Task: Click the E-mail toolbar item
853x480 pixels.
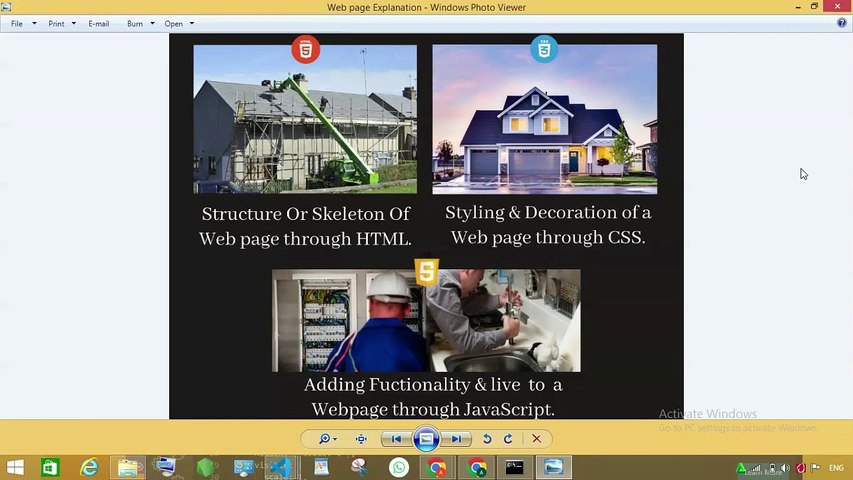Action: (x=98, y=24)
